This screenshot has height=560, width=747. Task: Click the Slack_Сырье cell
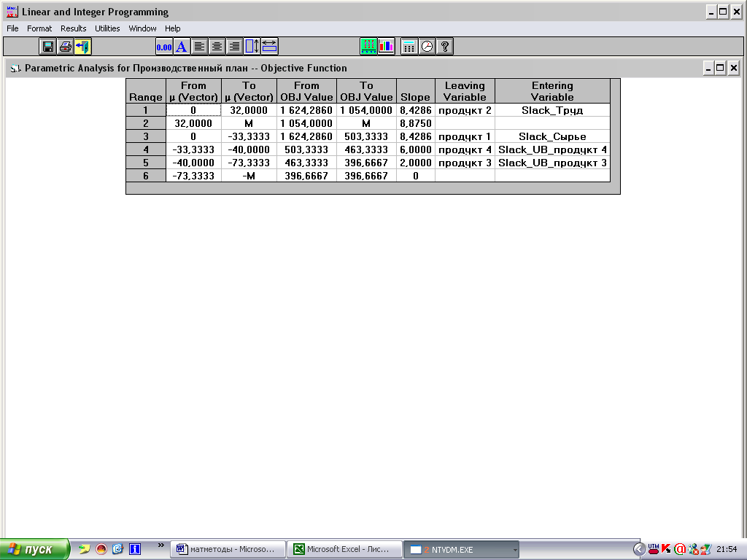[553, 136]
